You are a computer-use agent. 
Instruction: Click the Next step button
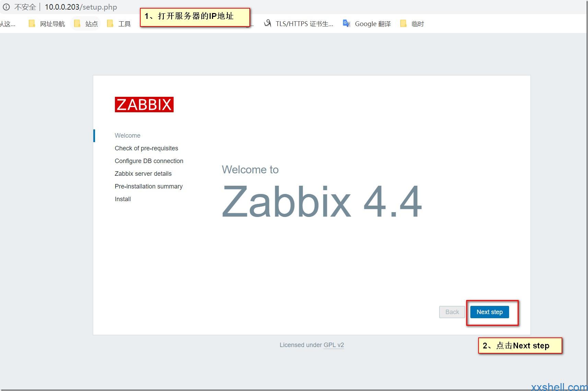490,312
